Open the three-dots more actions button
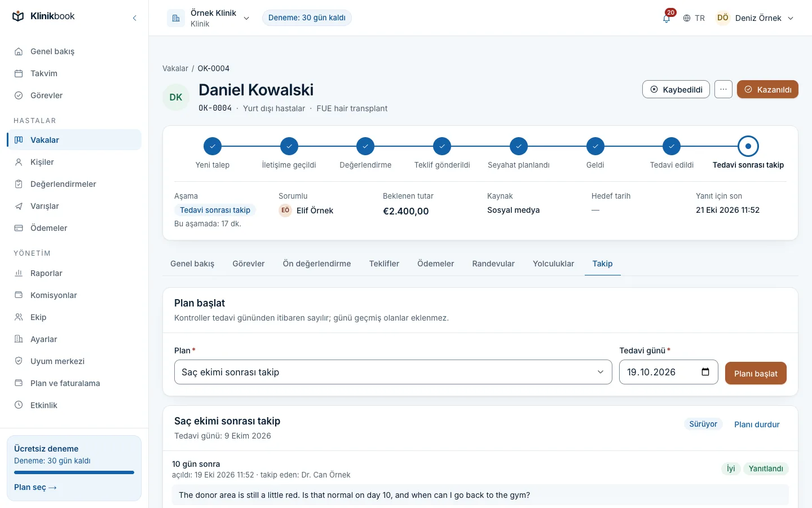 point(723,89)
